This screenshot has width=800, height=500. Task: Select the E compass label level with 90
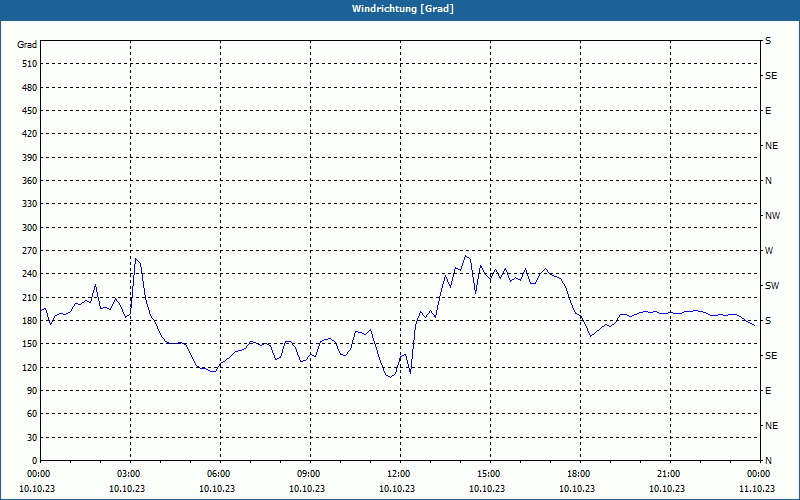(x=768, y=391)
